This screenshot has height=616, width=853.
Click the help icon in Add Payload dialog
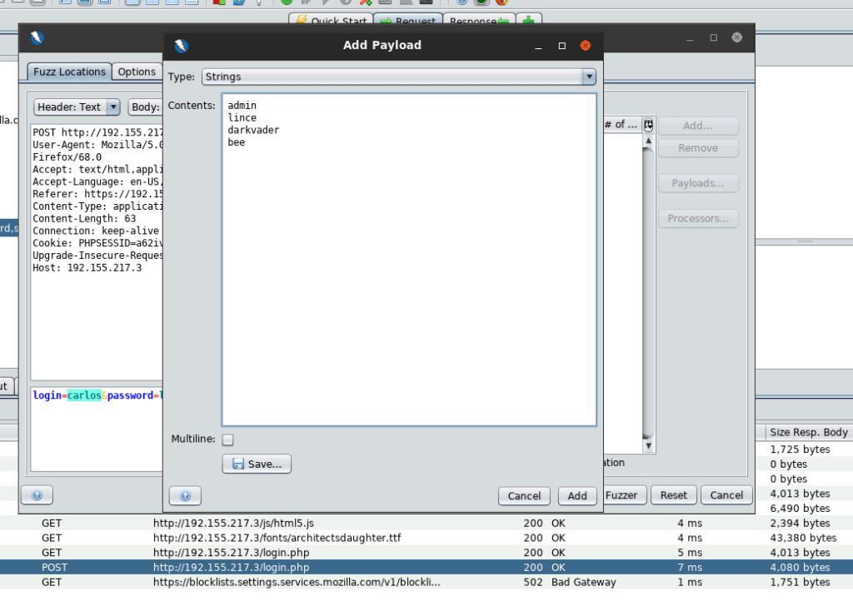point(185,496)
